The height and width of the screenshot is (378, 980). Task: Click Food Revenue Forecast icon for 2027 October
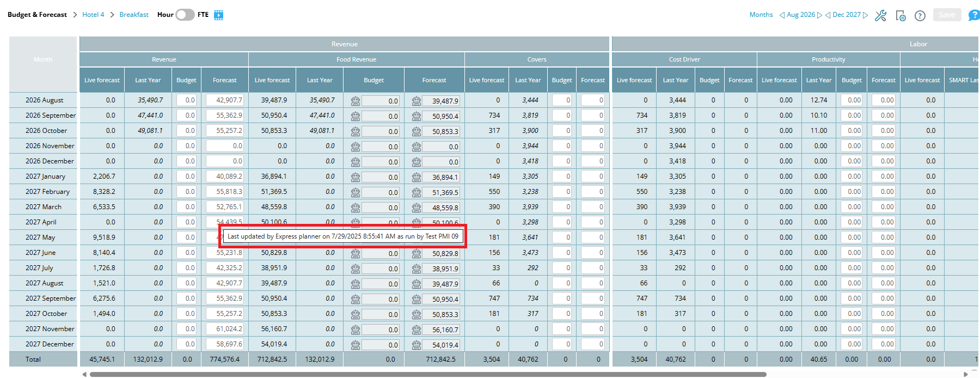(x=416, y=314)
